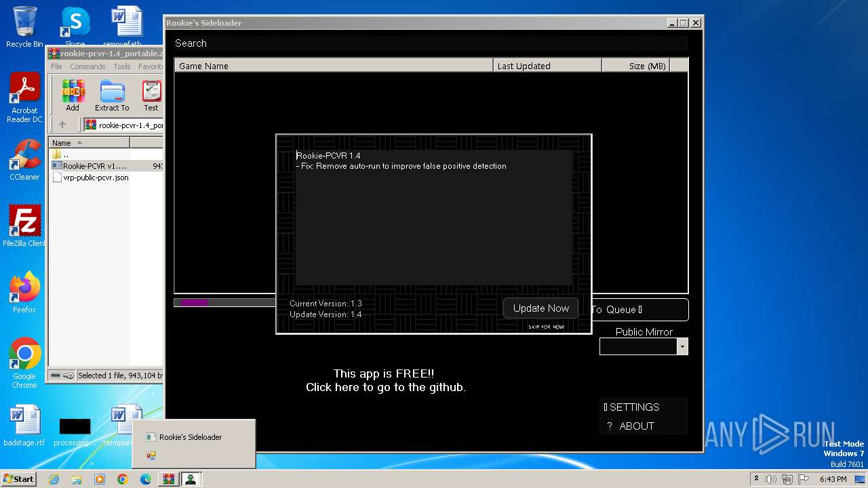868x488 pixels.
Task: Open Windows Explorer folder from the taskbar
Action: pyautogui.click(x=77, y=479)
